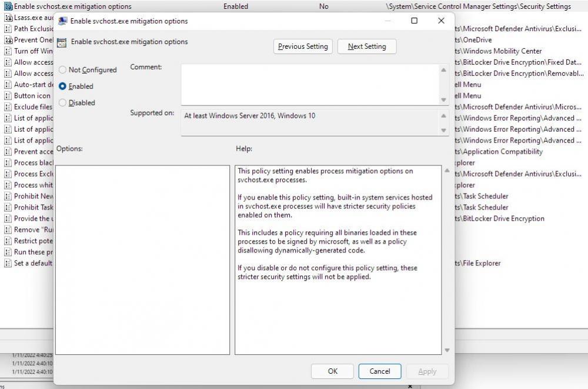Click inside the Comment text box
Image resolution: width=588 pixels, height=389 pixels.
click(310, 84)
